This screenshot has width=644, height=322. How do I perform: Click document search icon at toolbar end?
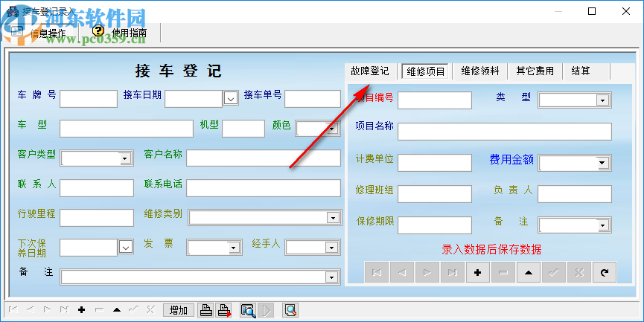point(290,311)
